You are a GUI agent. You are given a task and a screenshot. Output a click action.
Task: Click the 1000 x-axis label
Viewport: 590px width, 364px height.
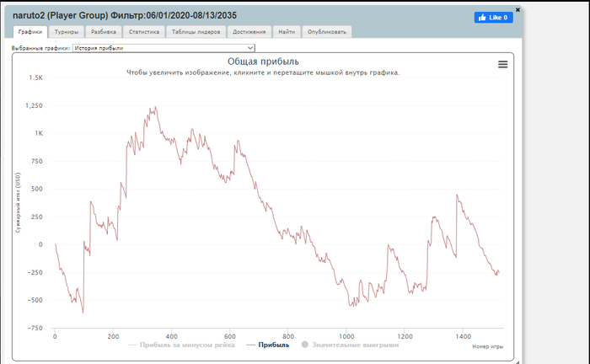(x=346, y=336)
